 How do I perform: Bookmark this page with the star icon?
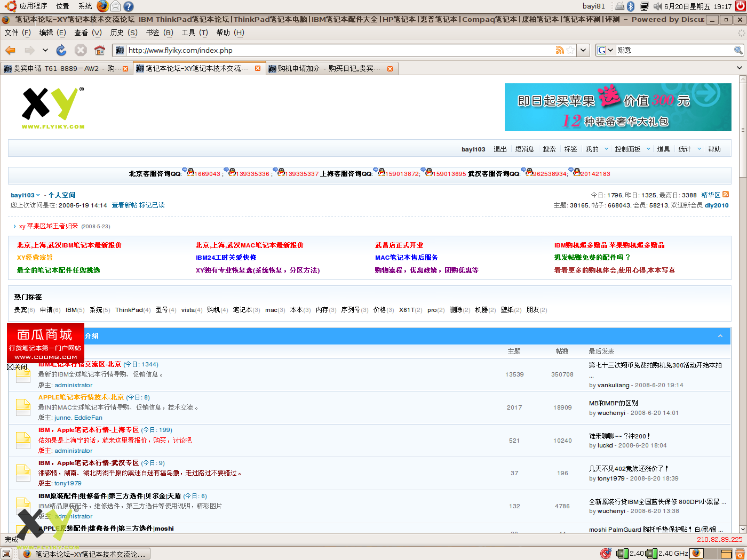[570, 50]
